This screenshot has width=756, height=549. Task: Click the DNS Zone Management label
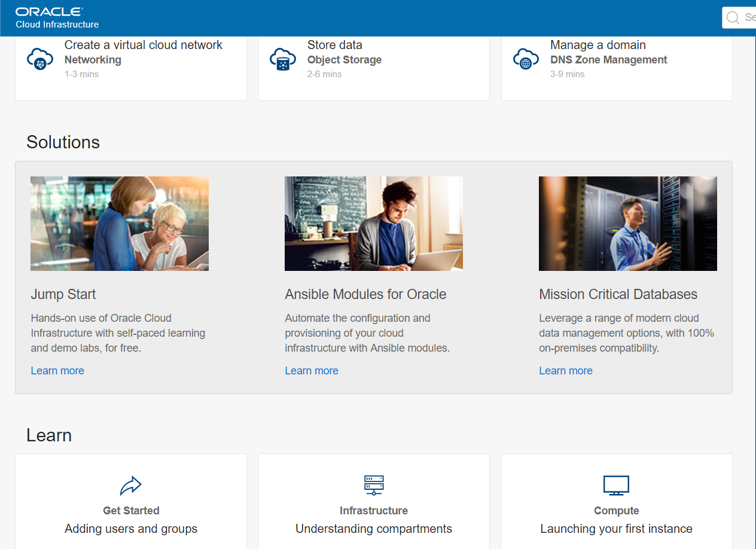[x=609, y=60]
